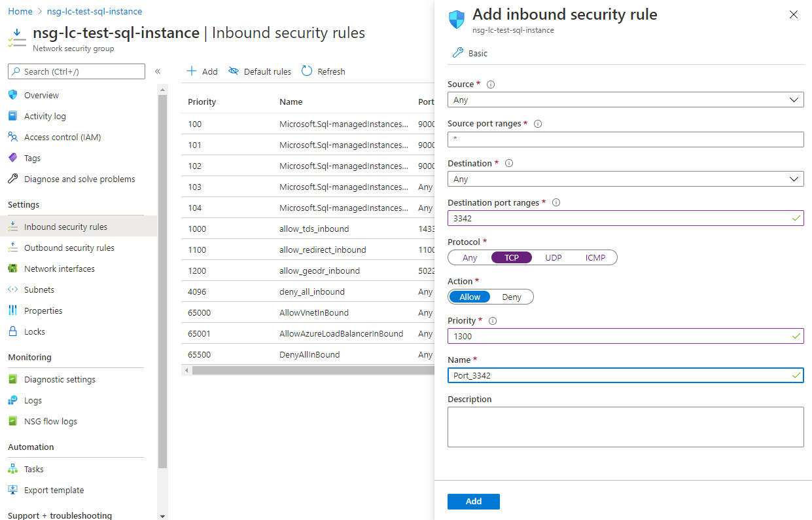
Task: Click the Locks padlock icon
Action: coord(12,331)
